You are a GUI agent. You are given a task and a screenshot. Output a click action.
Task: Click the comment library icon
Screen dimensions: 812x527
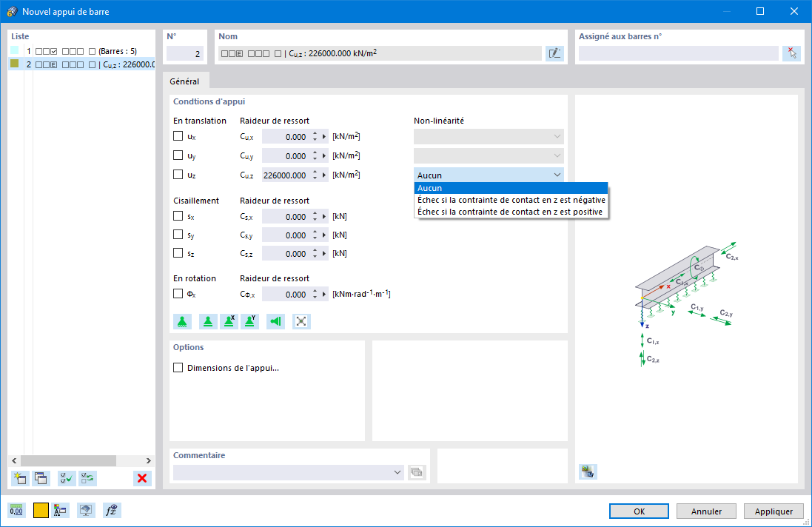pos(417,472)
